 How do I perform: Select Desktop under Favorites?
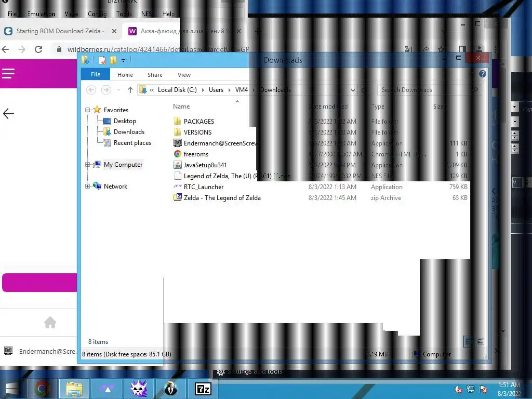[x=125, y=121]
